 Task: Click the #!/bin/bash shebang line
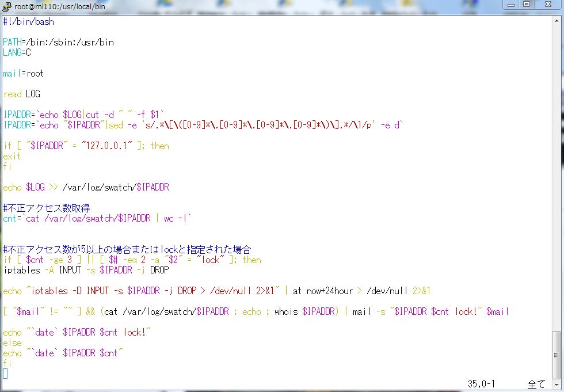coord(29,22)
